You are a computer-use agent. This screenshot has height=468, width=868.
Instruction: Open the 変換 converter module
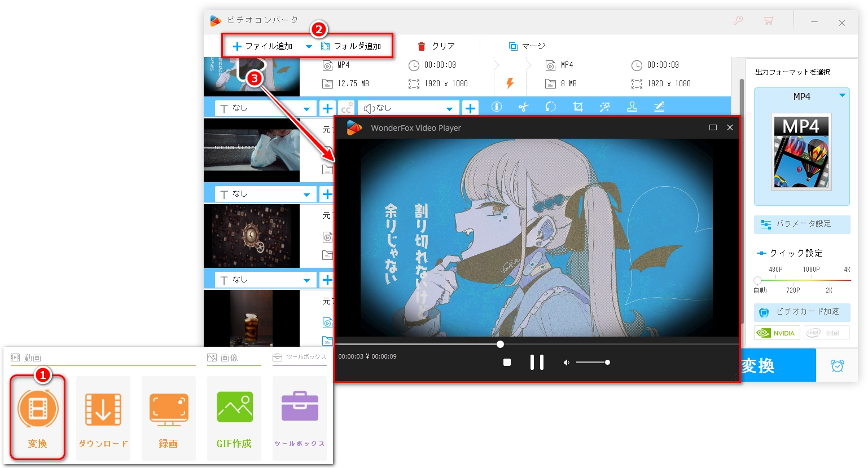[38, 418]
